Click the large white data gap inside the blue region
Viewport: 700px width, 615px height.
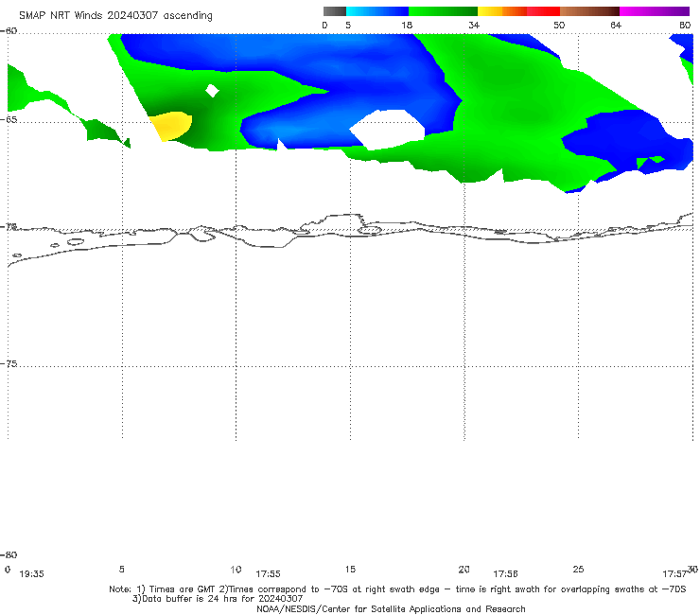coord(387,129)
